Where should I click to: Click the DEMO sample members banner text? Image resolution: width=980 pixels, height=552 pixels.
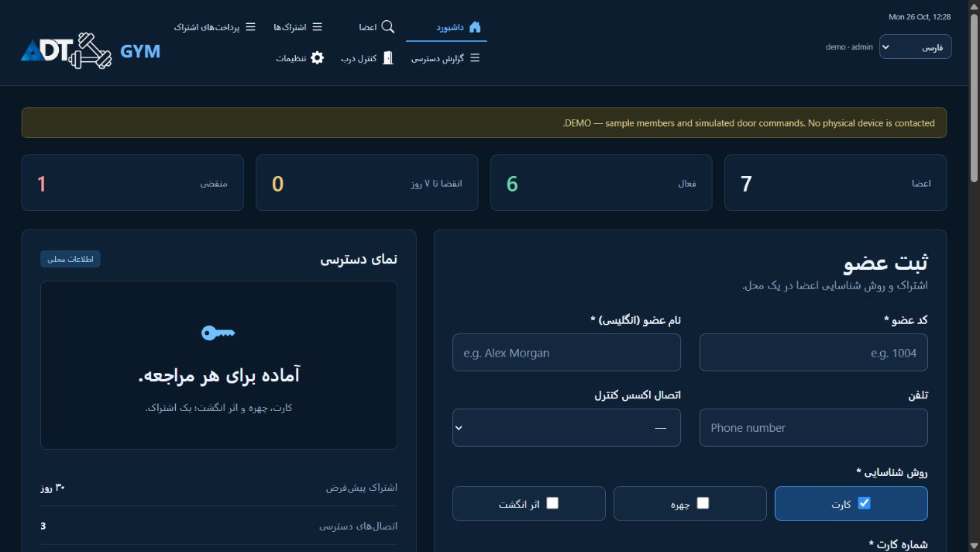tap(748, 123)
